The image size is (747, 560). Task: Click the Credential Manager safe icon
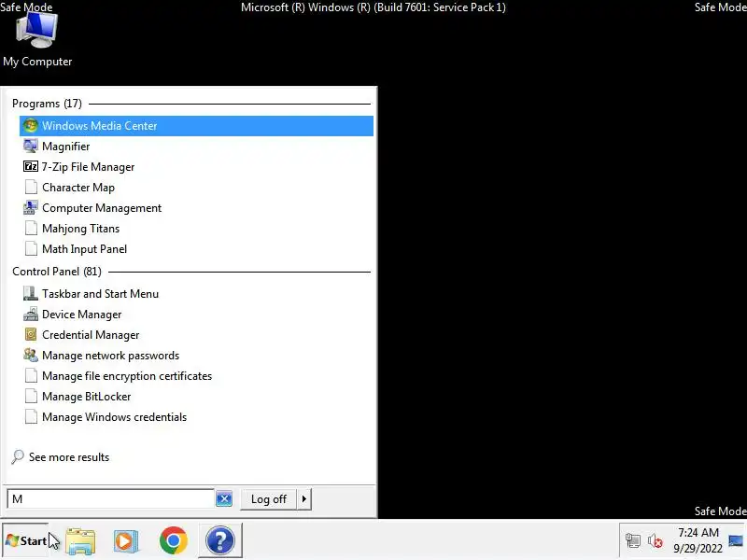tap(31, 335)
